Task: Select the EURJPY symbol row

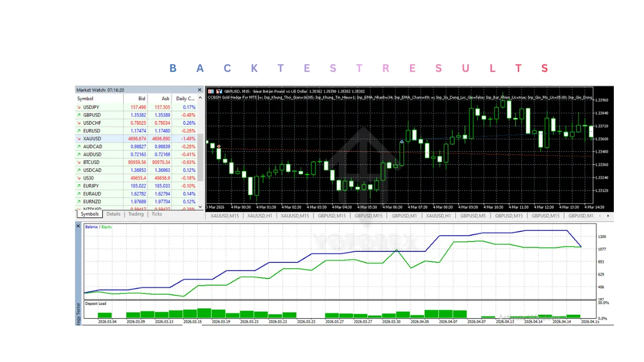Action: [x=136, y=186]
